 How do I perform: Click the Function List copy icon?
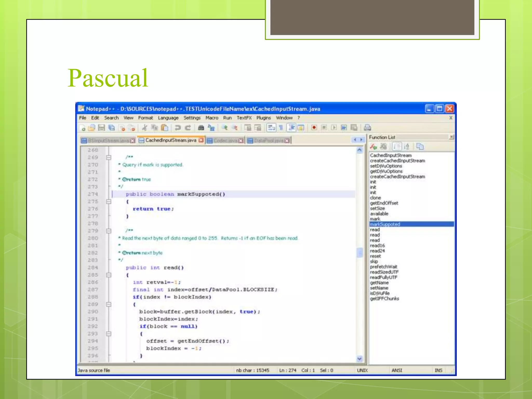pyautogui.click(x=420, y=147)
